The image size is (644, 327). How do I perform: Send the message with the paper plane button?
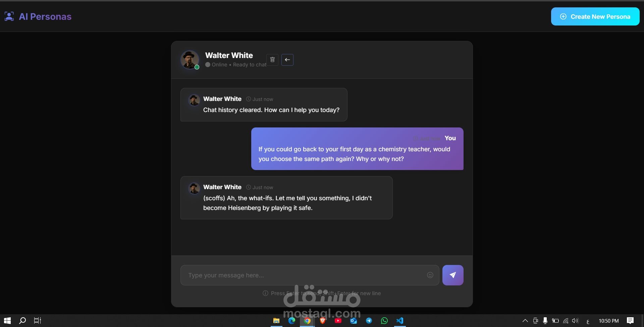(x=453, y=275)
